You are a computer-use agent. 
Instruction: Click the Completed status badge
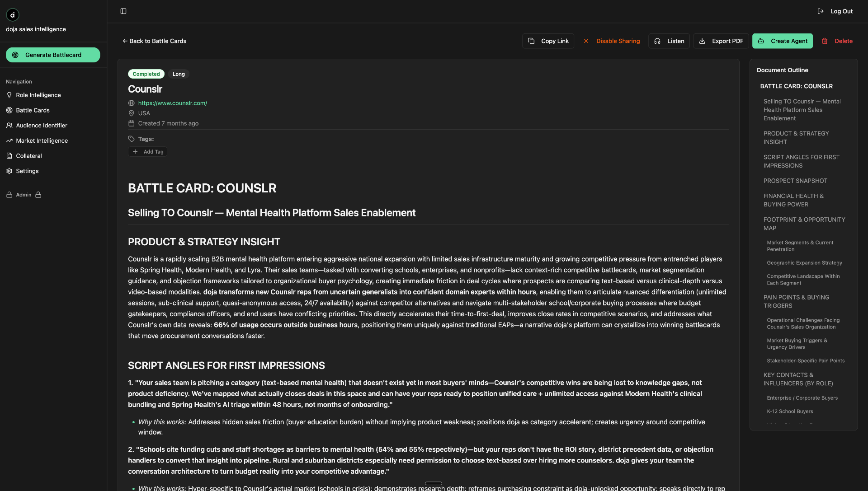click(146, 74)
